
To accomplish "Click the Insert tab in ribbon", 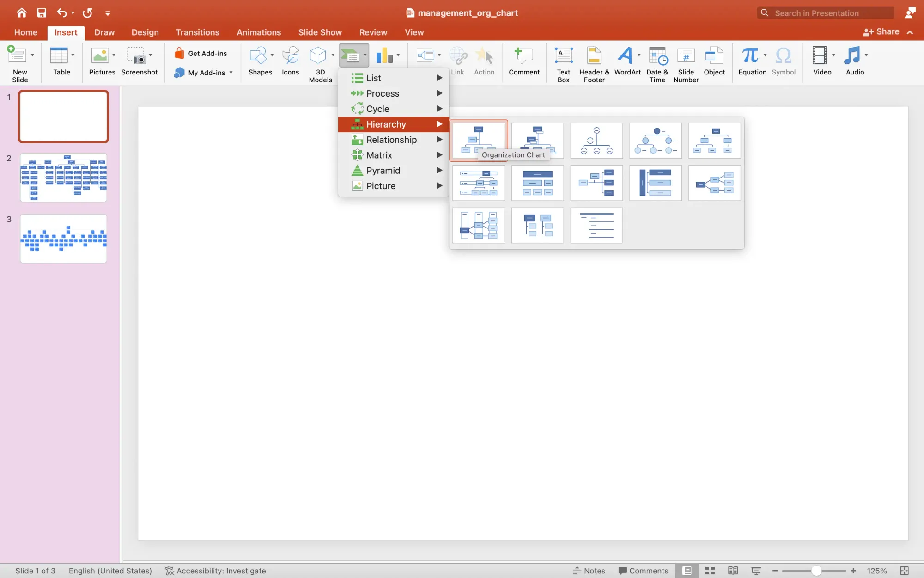I will pos(65,32).
